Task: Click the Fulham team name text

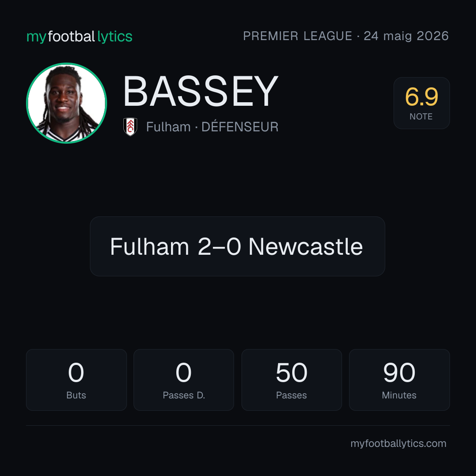Action: point(168,127)
